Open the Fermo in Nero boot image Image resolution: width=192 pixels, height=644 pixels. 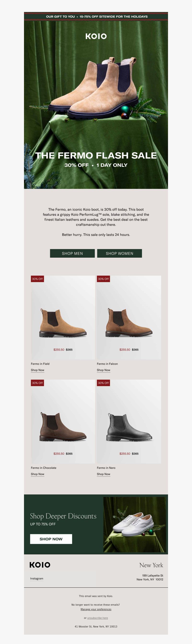tap(129, 422)
